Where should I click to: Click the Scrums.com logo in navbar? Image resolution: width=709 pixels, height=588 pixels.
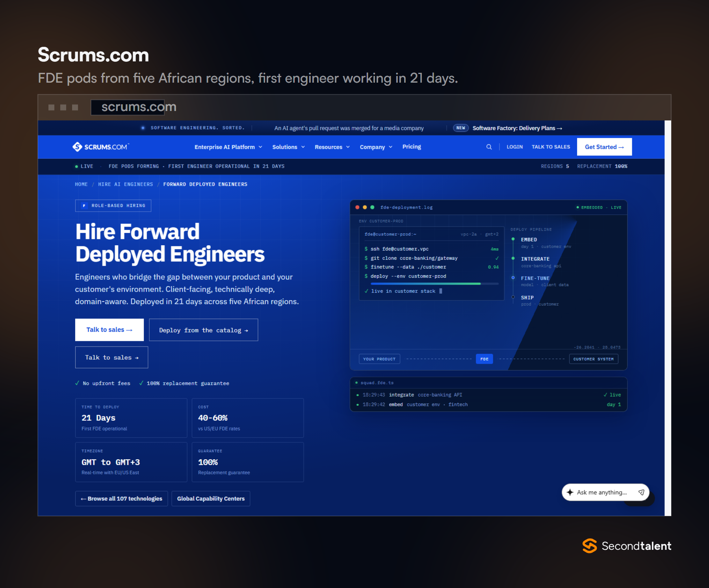pos(100,147)
